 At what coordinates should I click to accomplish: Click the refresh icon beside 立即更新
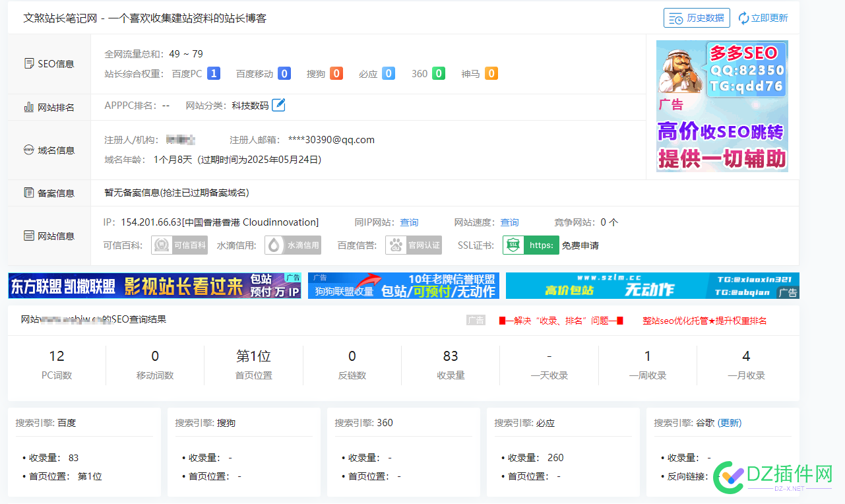(x=743, y=18)
